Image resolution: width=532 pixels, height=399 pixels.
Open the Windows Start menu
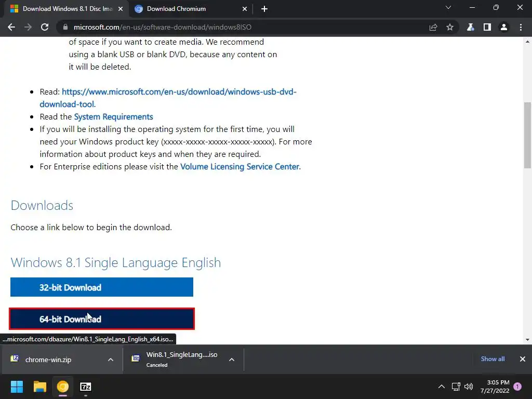[17, 387]
